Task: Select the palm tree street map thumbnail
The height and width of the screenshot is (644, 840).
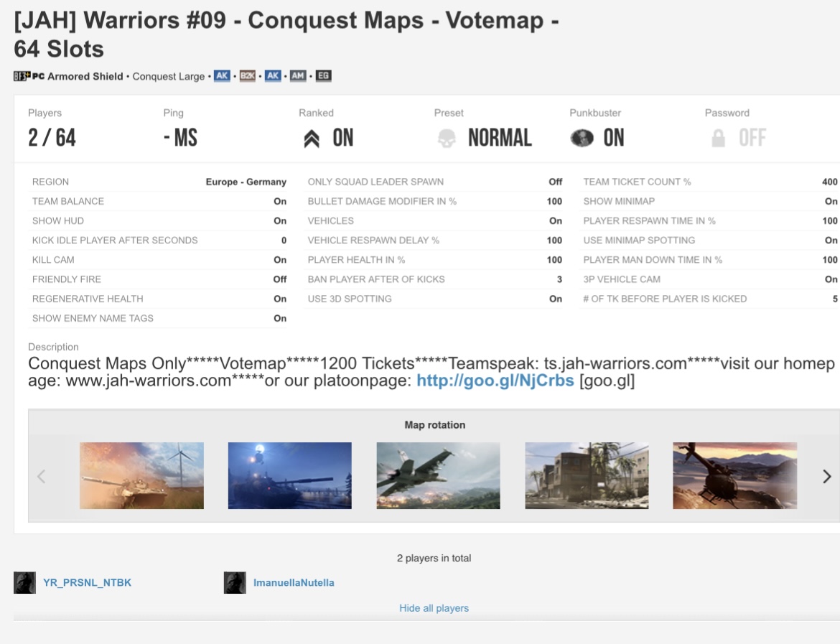Action: (x=587, y=476)
